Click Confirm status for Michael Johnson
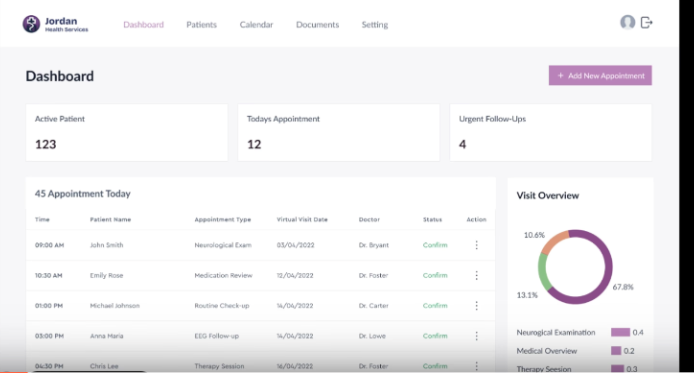 [x=435, y=306]
